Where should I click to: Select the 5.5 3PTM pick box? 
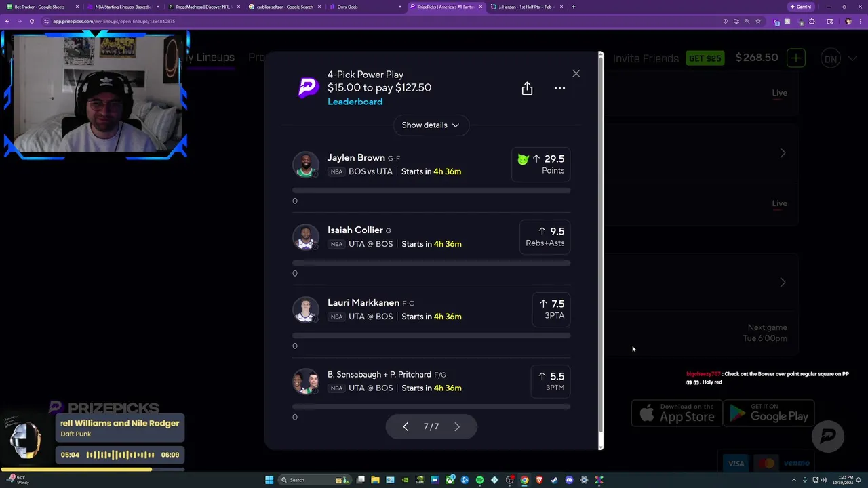(551, 382)
